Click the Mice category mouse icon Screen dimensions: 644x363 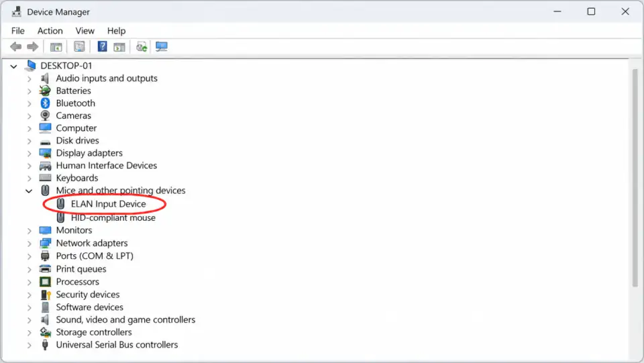coord(45,190)
